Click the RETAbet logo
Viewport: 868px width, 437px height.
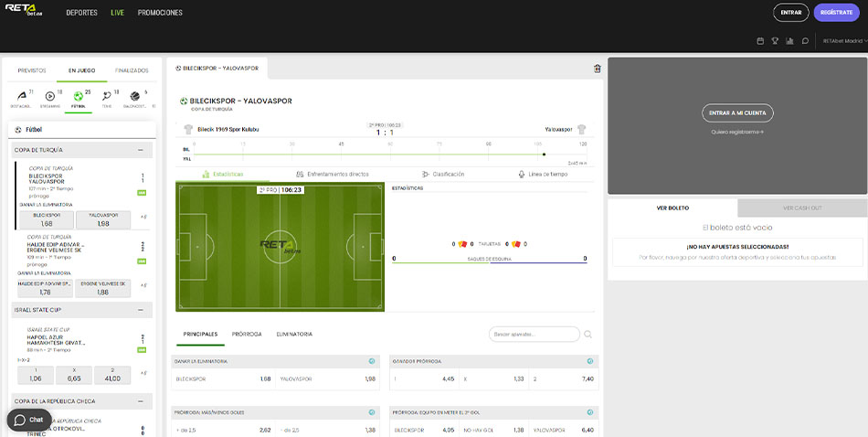[x=24, y=11]
